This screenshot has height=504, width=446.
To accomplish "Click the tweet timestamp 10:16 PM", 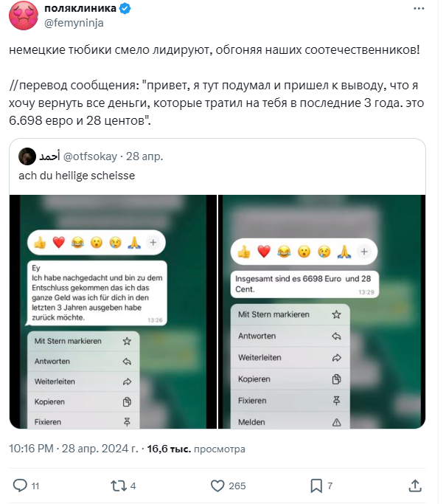I will coord(31,449).
